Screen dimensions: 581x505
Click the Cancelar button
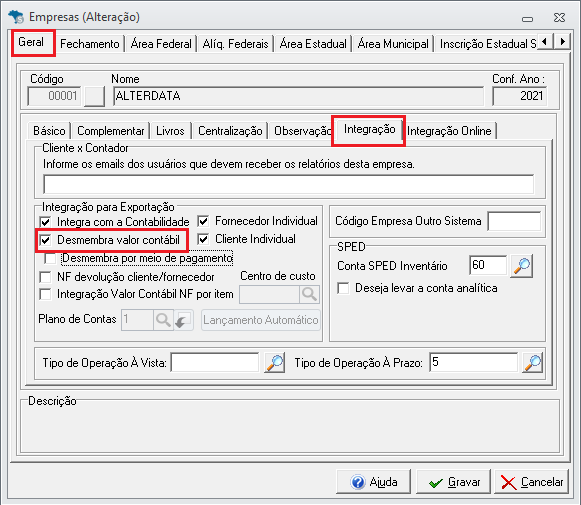point(532,482)
